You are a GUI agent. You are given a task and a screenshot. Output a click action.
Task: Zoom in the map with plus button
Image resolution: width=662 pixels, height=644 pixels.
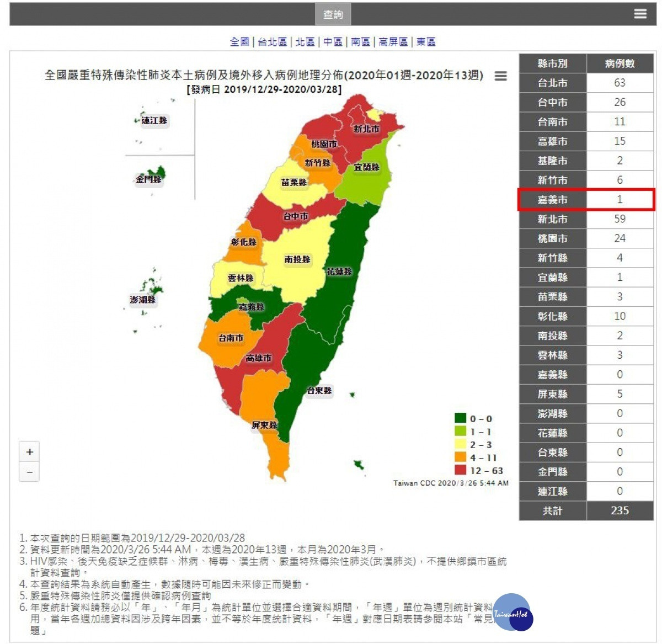point(29,452)
